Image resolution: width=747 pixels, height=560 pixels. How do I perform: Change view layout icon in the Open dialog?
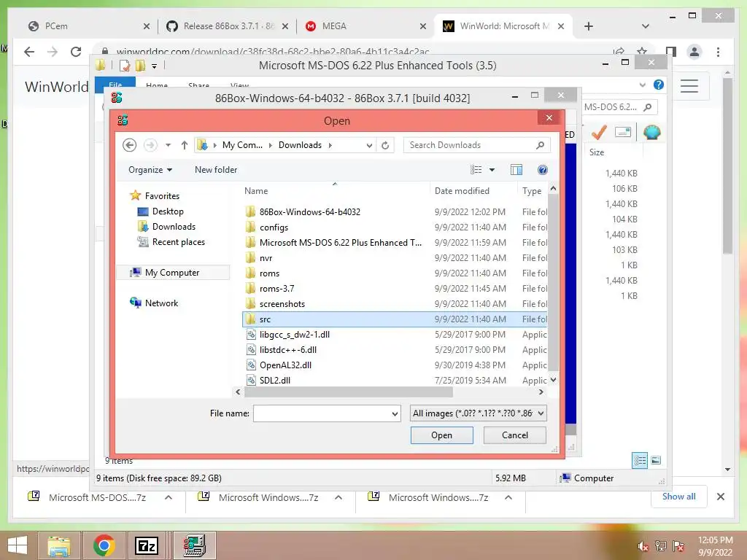coord(476,170)
